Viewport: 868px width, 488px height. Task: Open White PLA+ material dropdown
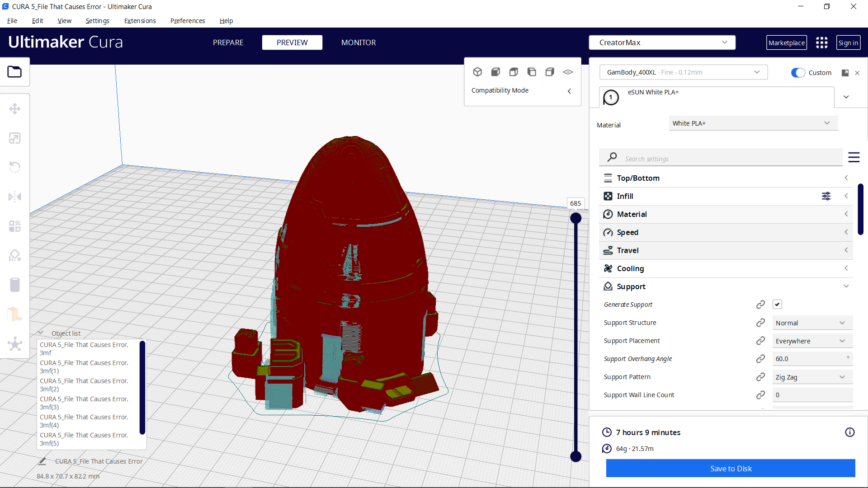coord(753,123)
